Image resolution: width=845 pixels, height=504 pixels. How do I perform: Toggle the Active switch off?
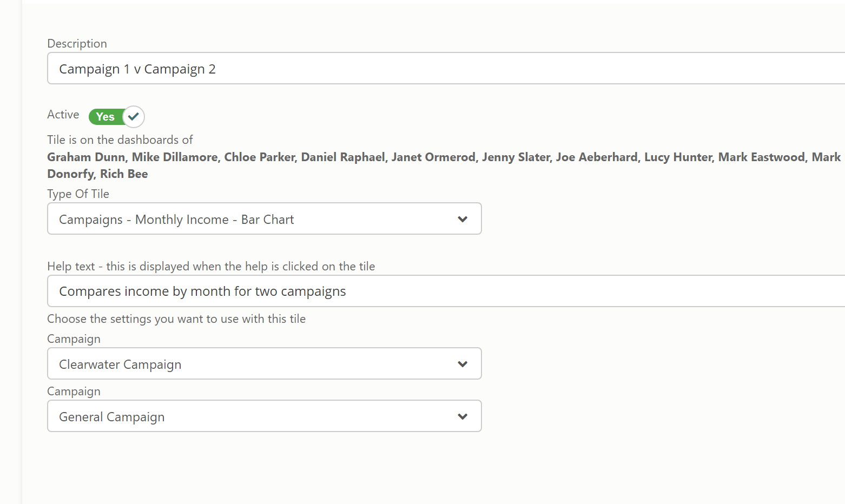point(116,117)
